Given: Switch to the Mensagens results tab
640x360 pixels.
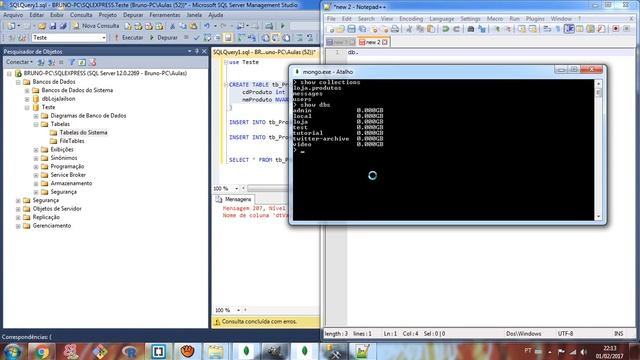Looking at the screenshot, I should click(x=233, y=199).
